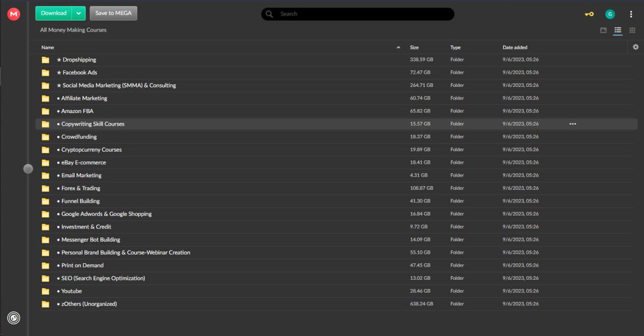This screenshot has width=644, height=336.
Task: Open the Dropshipping folder name
Action: 76,59
